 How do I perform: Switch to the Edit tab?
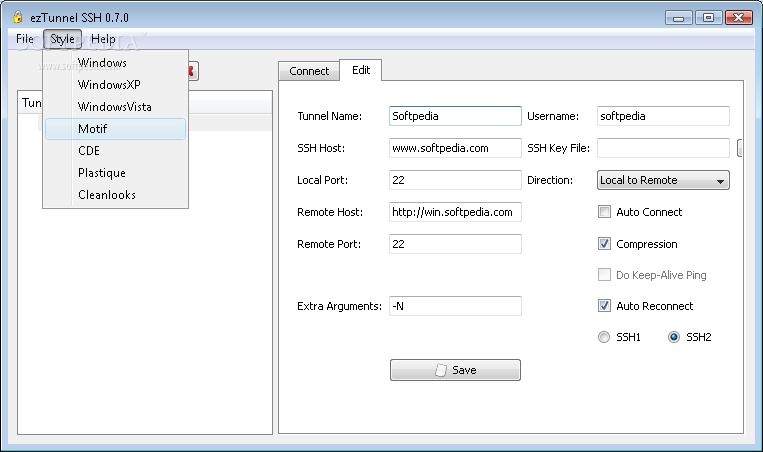[361, 70]
